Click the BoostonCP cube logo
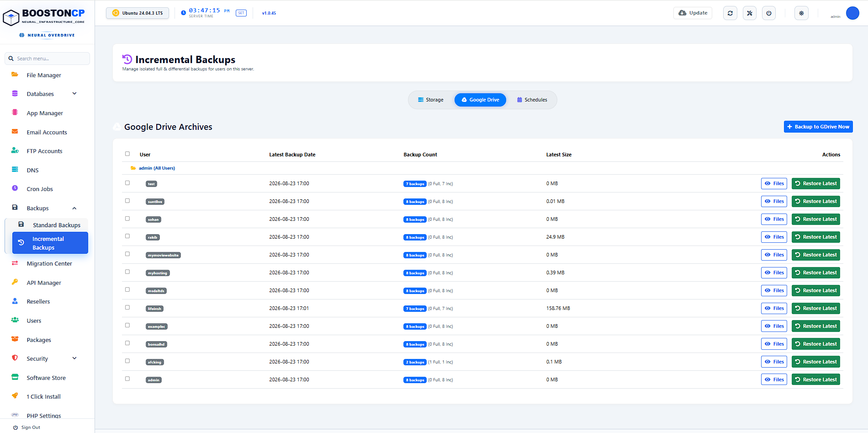Image resolution: width=868 pixels, height=433 pixels. coord(11,18)
